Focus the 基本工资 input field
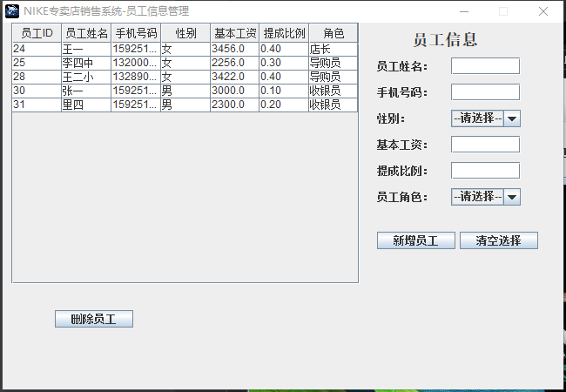Screen dimensions: 566x392 tap(485, 145)
